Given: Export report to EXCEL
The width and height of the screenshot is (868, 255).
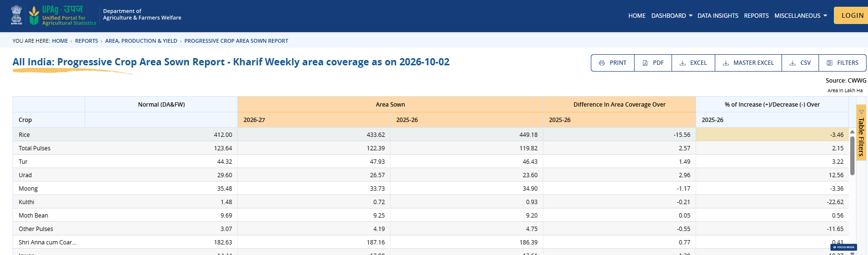Looking at the screenshot, I should click(693, 63).
